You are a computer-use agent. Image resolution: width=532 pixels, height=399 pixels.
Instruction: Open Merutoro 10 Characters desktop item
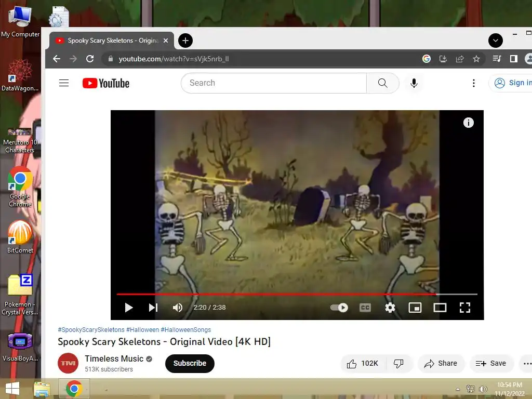click(x=20, y=140)
